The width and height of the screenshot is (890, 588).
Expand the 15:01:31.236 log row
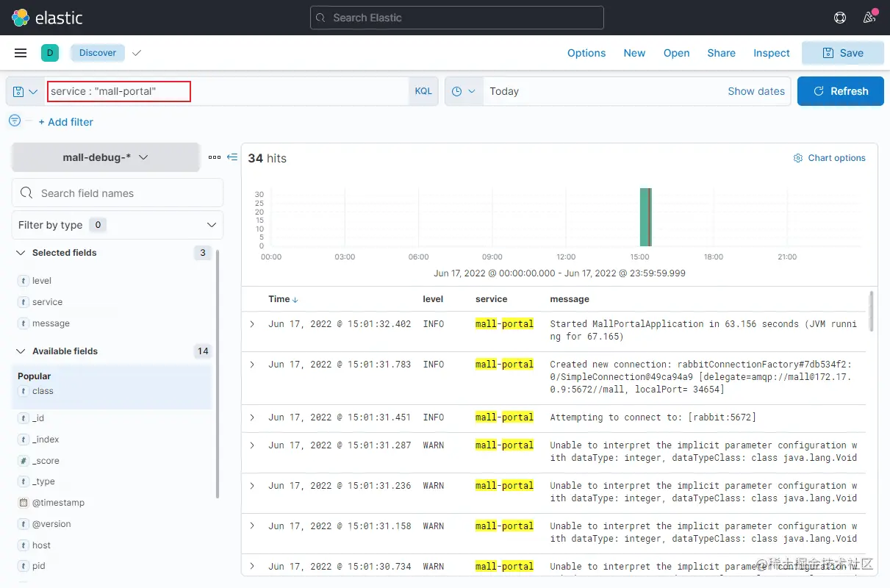click(252, 486)
